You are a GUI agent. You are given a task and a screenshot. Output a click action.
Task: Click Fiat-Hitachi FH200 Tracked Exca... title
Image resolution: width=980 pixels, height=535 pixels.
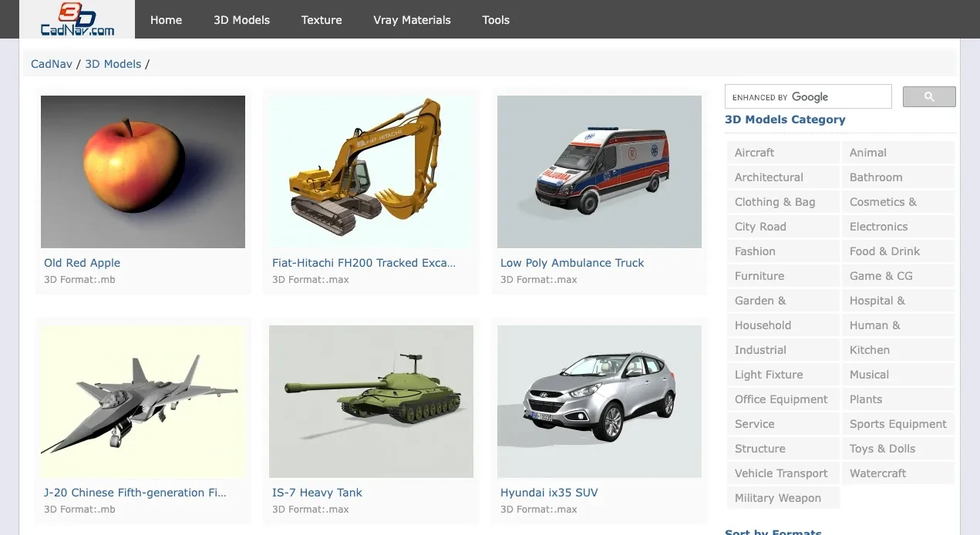[x=364, y=263]
